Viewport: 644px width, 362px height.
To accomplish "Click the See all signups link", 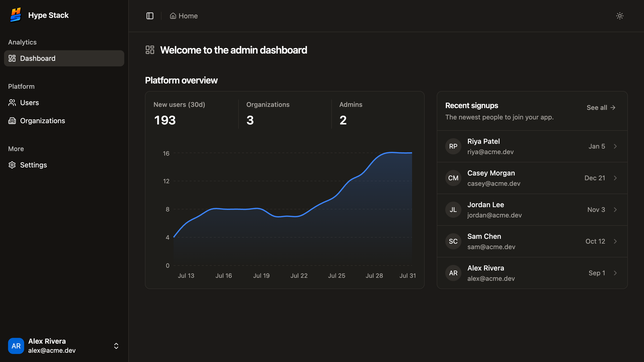I will (x=601, y=108).
